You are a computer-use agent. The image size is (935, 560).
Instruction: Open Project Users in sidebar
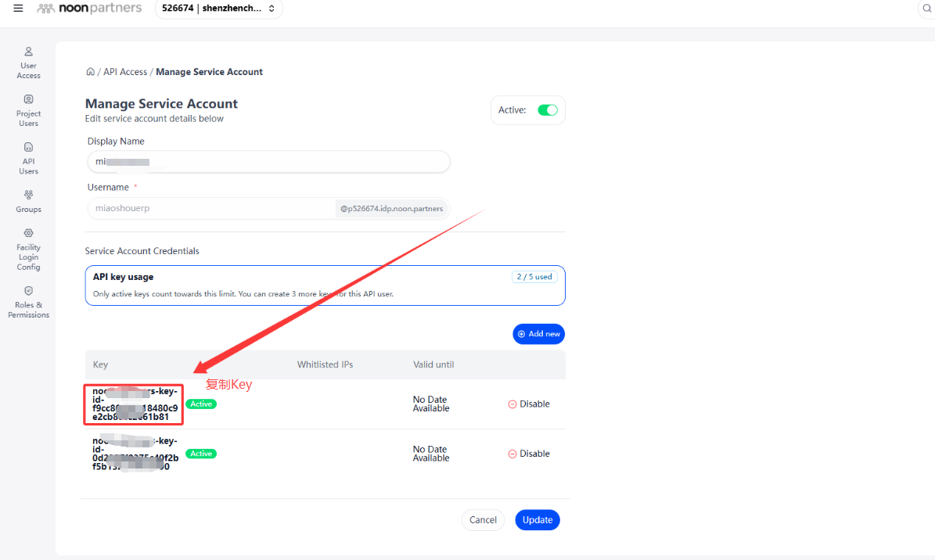click(29, 99)
